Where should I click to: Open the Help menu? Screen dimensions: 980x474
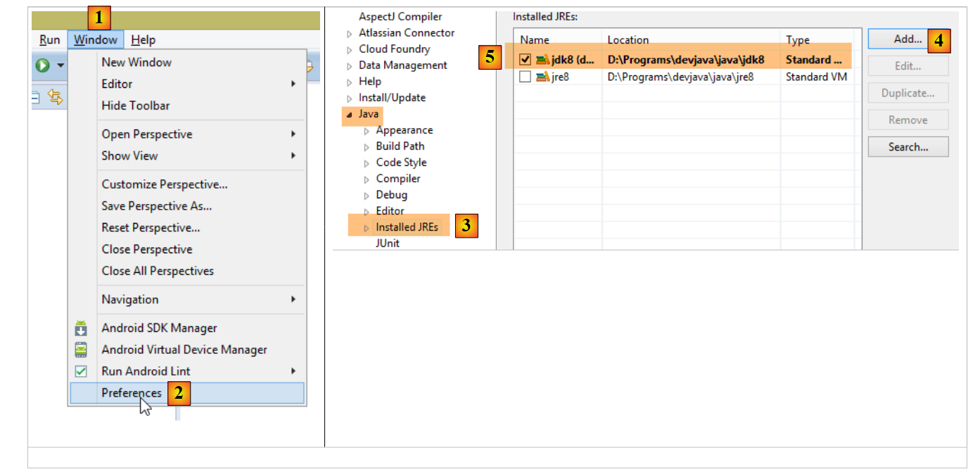144,40
